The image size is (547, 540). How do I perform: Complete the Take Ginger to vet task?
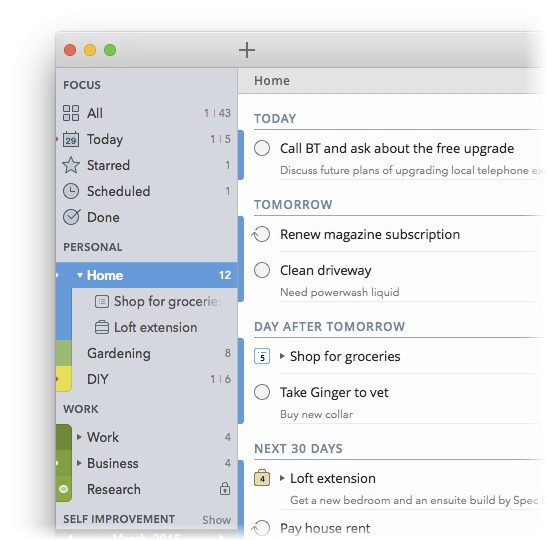[262, 392]
